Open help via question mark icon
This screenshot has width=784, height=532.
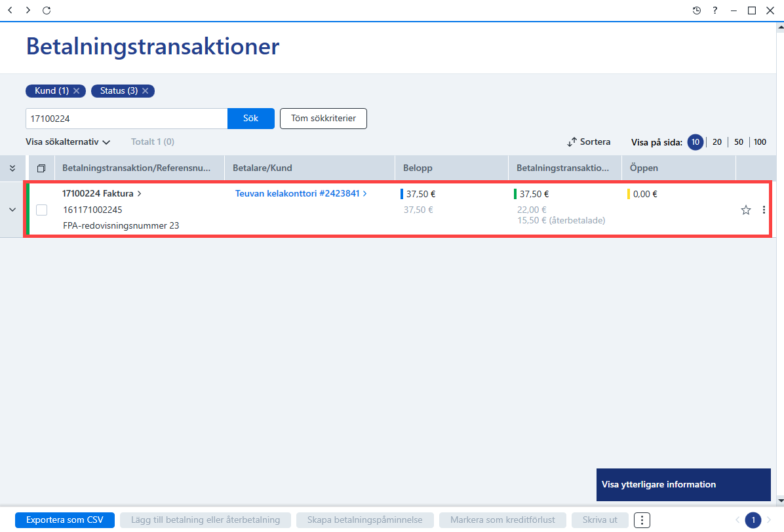coord(715,10)
